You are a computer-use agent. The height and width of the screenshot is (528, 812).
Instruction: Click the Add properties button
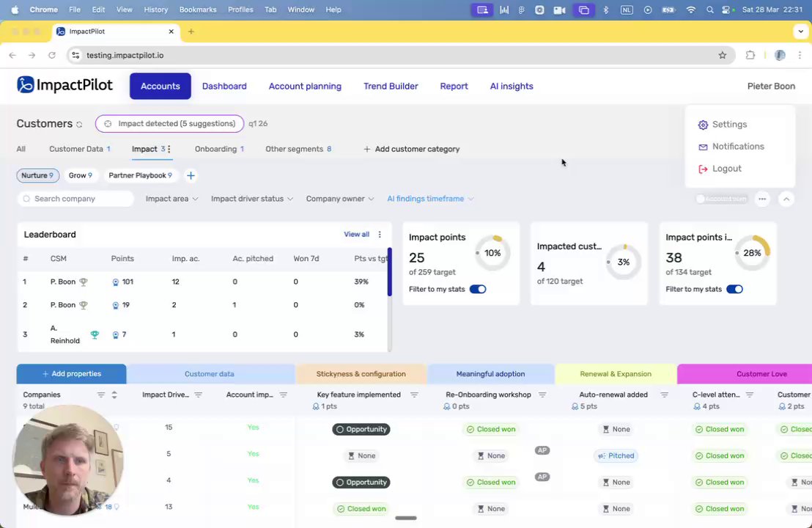tap(72, 374)
